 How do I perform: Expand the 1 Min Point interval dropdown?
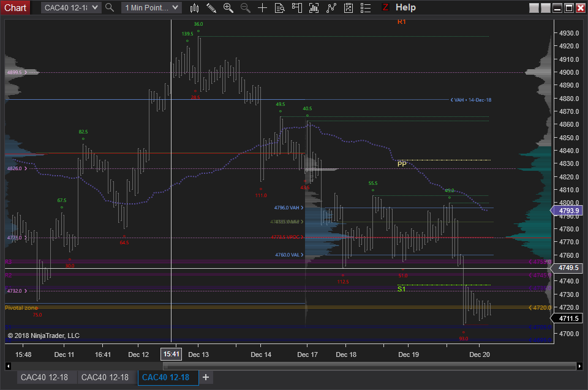pos(151,7)
